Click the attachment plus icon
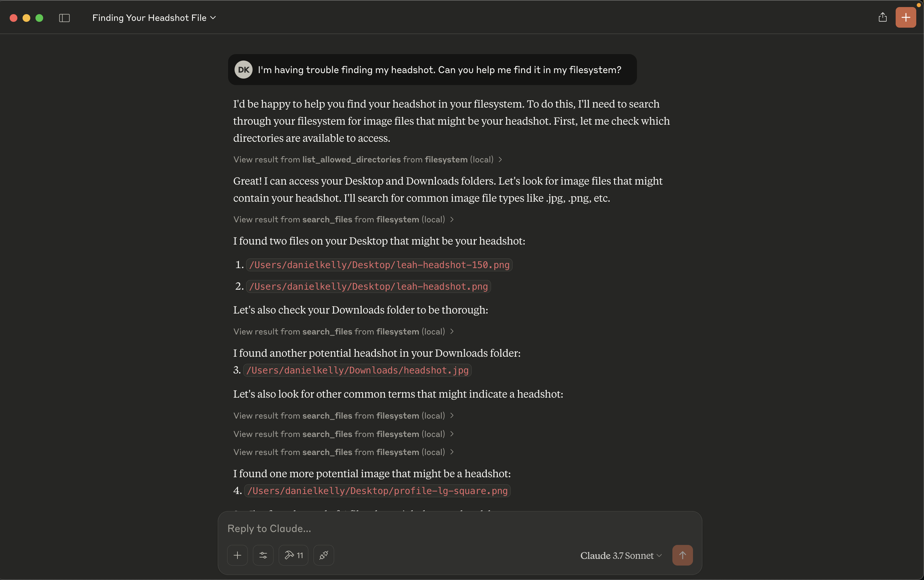 (237, 555)
